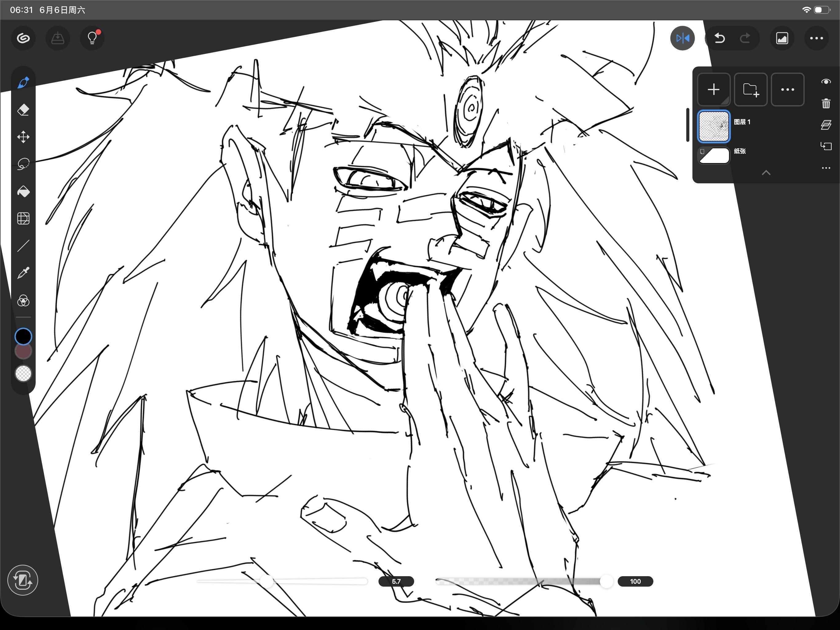
Task: Select the pen brush tool
Action: coord(23,82)
